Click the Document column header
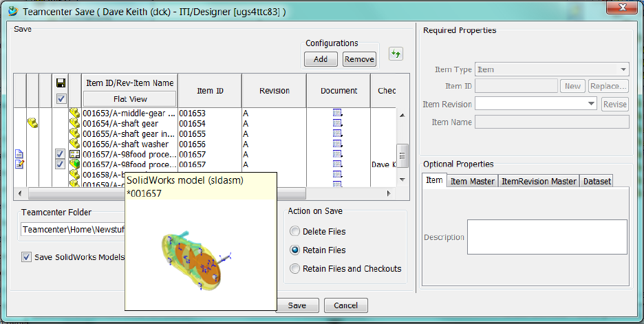The height and width of the screenshot is (324, 644). pyautogui.click(x=339, y=91)
